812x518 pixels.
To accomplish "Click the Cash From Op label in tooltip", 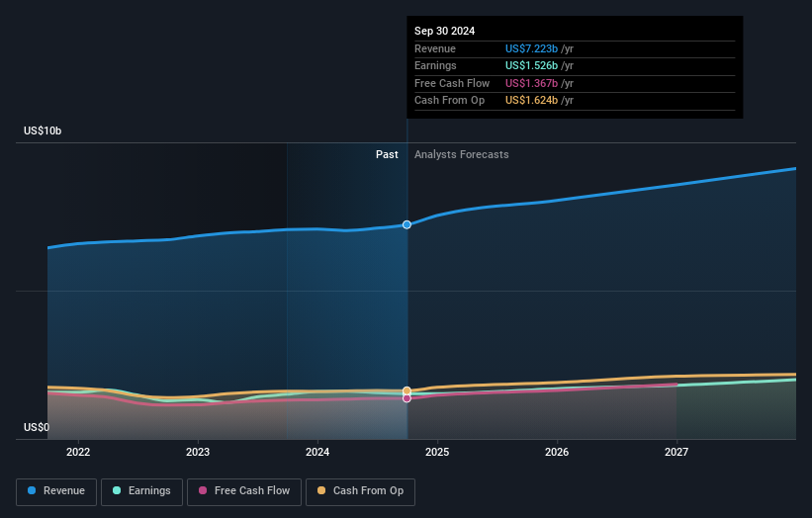I will (x=449, y=101).
